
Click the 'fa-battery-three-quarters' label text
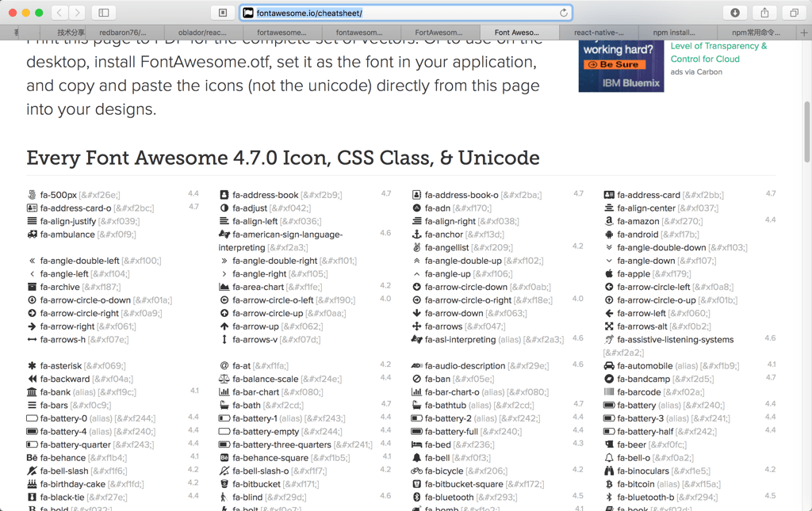[282, 444]
